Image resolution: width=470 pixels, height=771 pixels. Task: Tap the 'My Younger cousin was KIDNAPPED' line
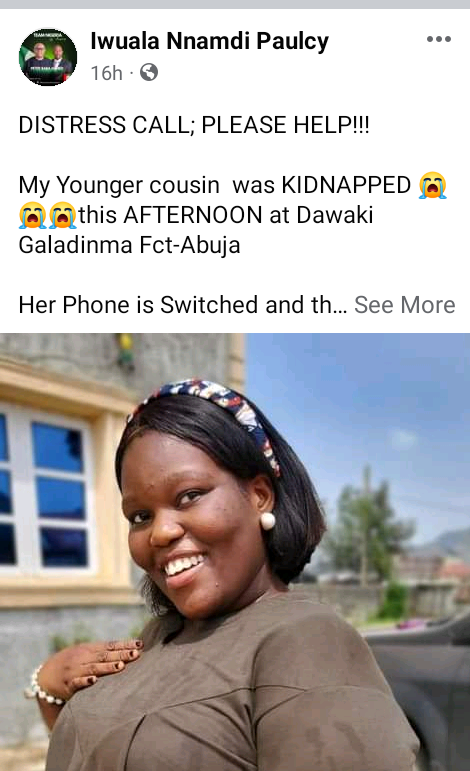214,186
